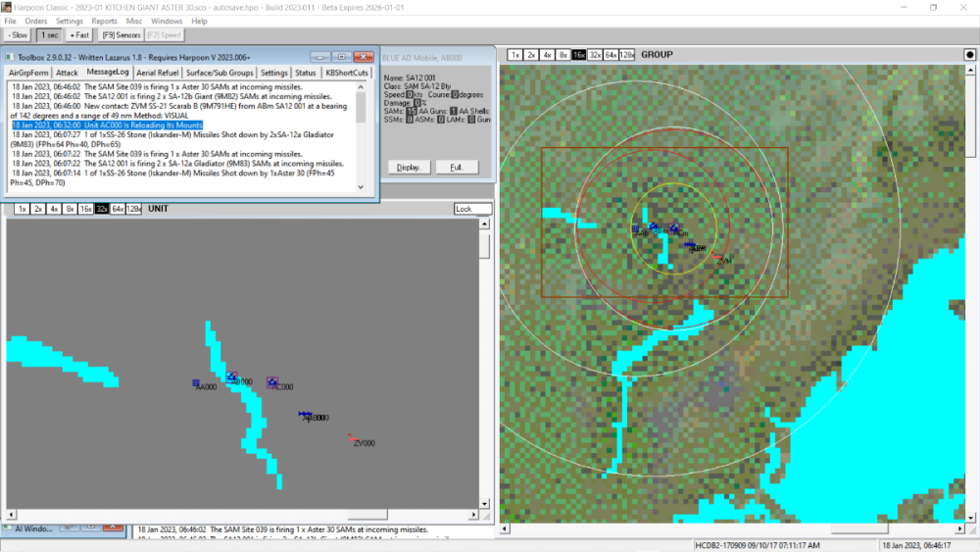Minimize the Toolbox window
The height and width of the screenshot is (552, 980).
(320, 57)
